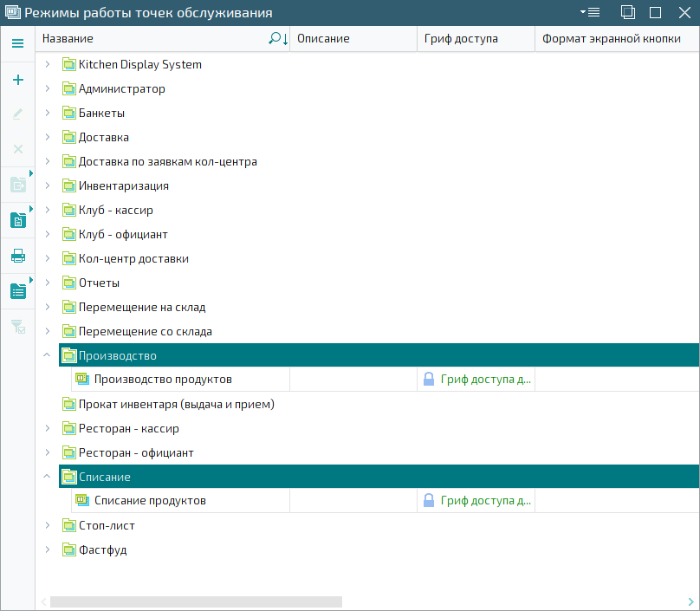Viewport: 700px width, 611px height.
Task: Expand the Инвентаризация node
Action: pos(48,185)
